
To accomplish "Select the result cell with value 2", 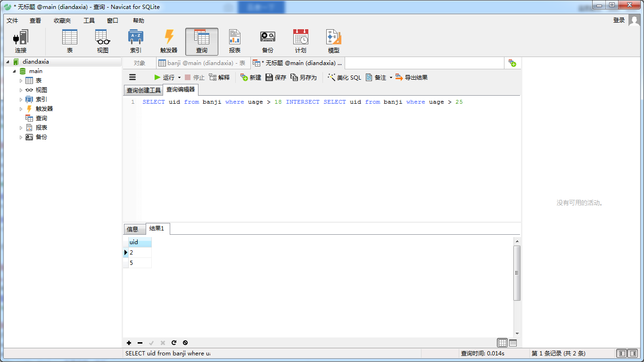I will point(140,253).
